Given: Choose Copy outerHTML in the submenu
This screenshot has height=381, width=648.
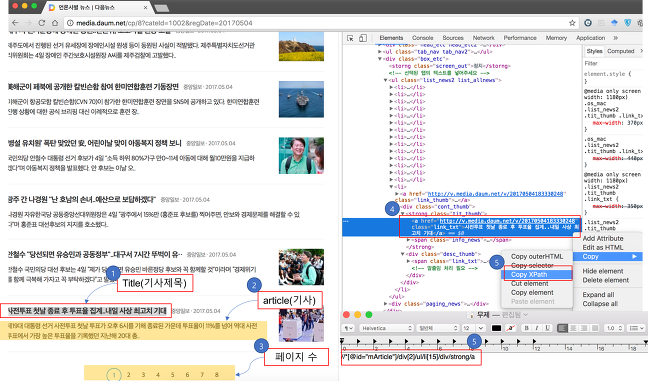Looking at the screenshot, I should [x=537, y=256].
